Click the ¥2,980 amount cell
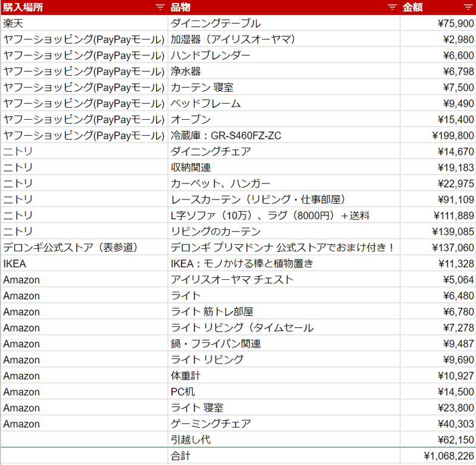The width and height of the screenshot is (476, 465). (438, 39)
